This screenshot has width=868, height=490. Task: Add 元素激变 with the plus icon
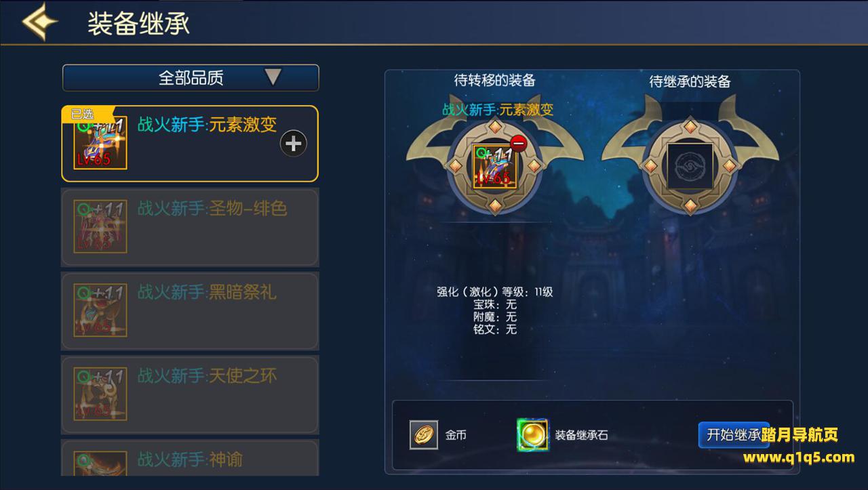293,144
